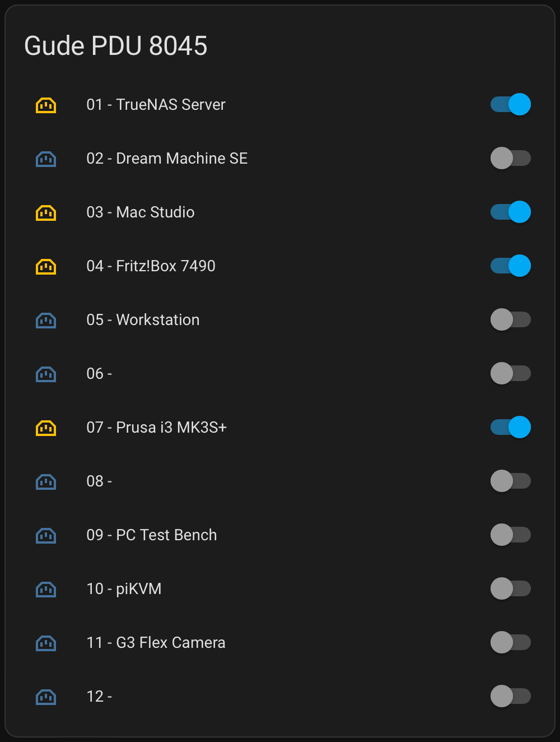Click the piKVM socket icon

(x=46, y=588)
